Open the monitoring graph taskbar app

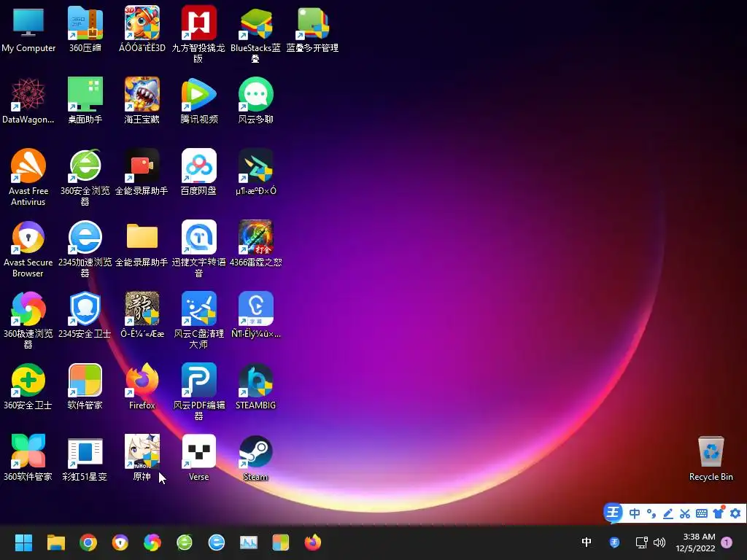click(x=248, y=542)
